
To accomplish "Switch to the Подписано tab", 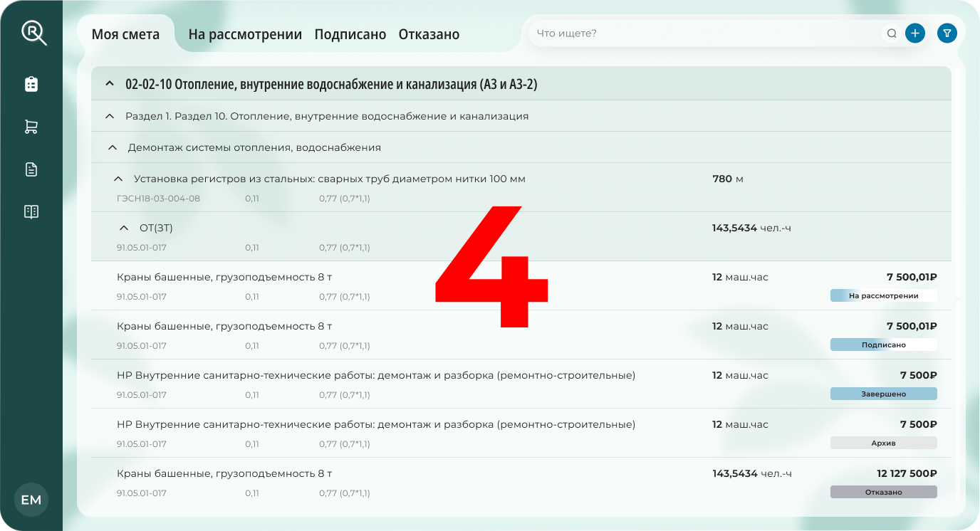I will coord(350,33).
